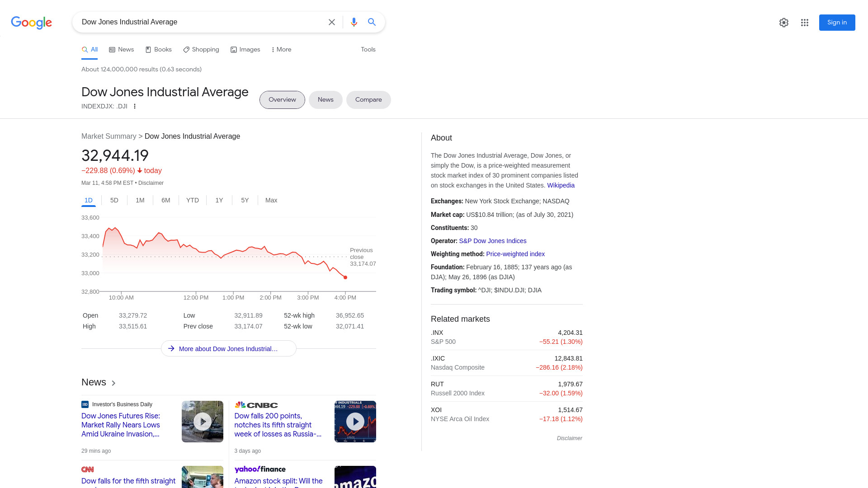Open the Dow falls 200 points article

(x=278, y=425)
